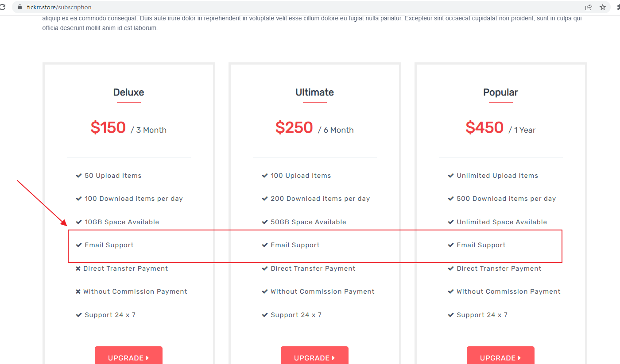The width and height of the screenshot is (620, 364).
Task: Open the extensions puzzle icon
Action: pos(618,7)
